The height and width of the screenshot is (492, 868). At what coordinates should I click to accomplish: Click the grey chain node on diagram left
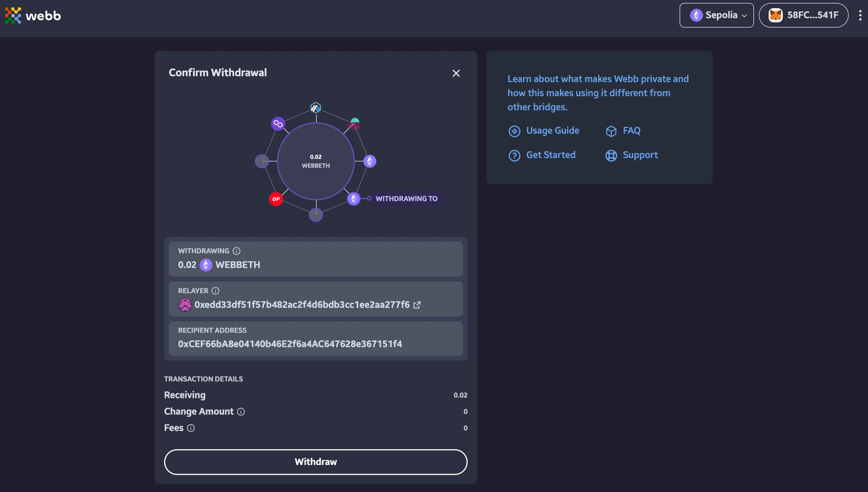[x=262, y=161]
